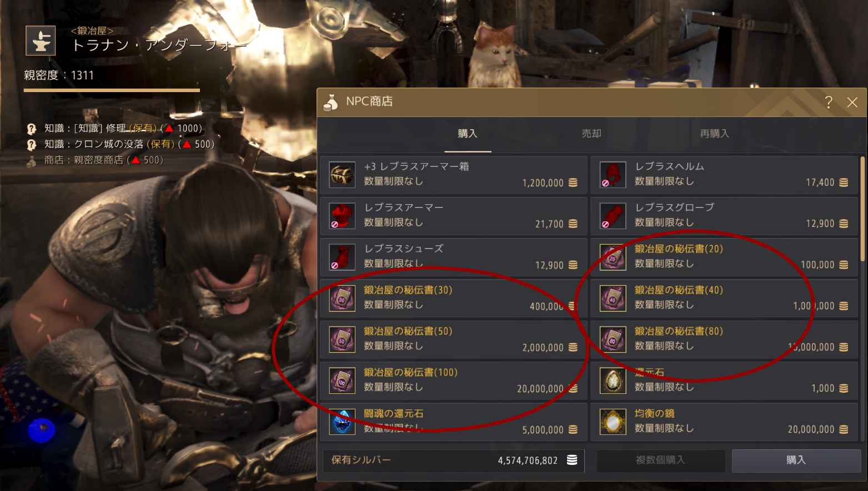Click the 購入 purchase button

tap(796, 460)
